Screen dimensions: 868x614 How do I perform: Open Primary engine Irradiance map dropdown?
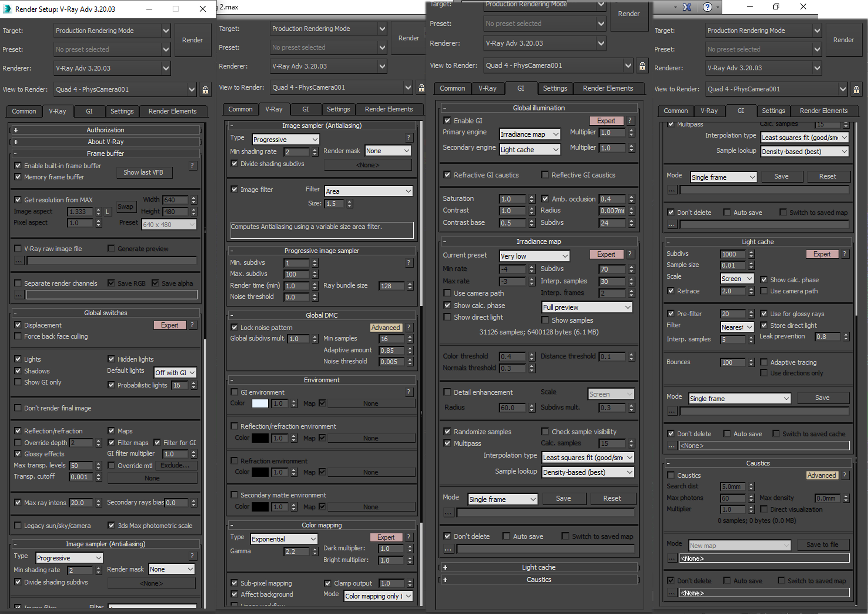(529, 134)
